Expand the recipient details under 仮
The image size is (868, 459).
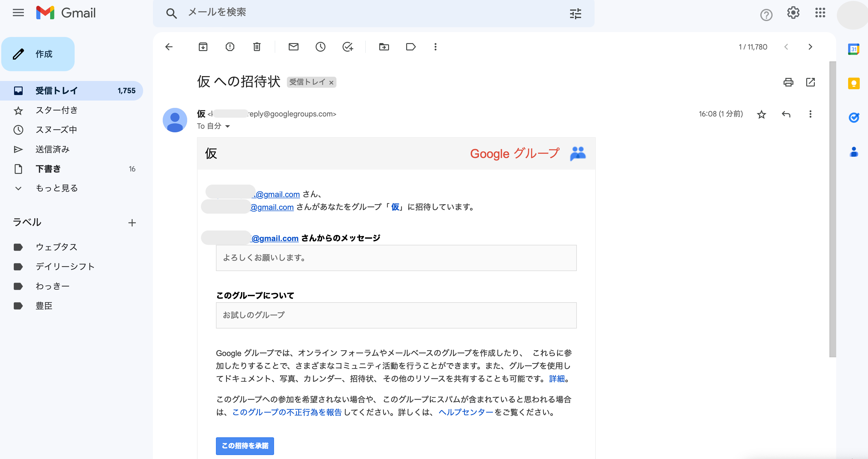(x=228, y=126)
